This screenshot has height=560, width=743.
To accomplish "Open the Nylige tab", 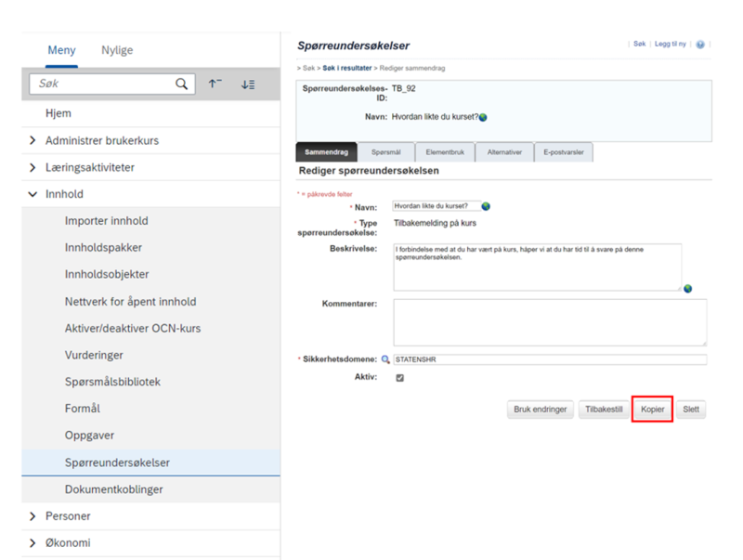I will (117, 50).
